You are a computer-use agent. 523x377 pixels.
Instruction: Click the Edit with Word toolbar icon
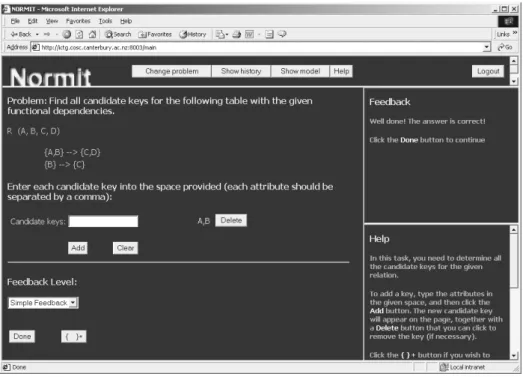pos(249,34)
